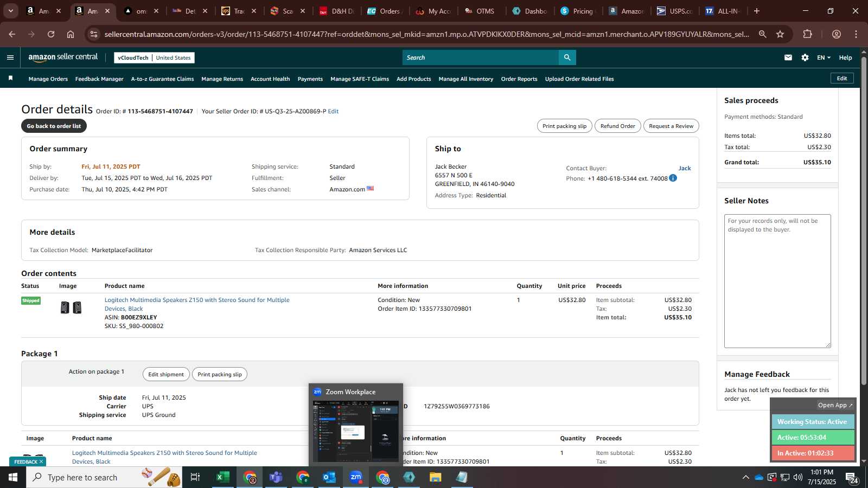Open the vCloudTech United States account switcher

155,57
